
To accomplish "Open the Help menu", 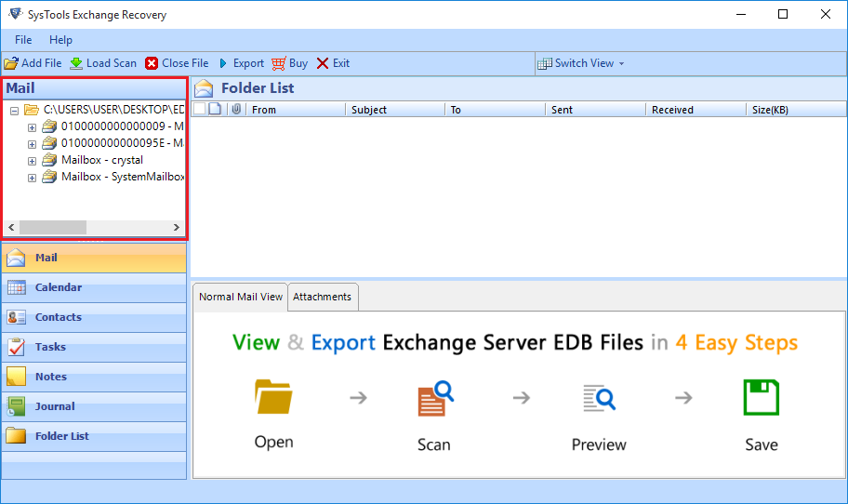I will tap(60, 40).
